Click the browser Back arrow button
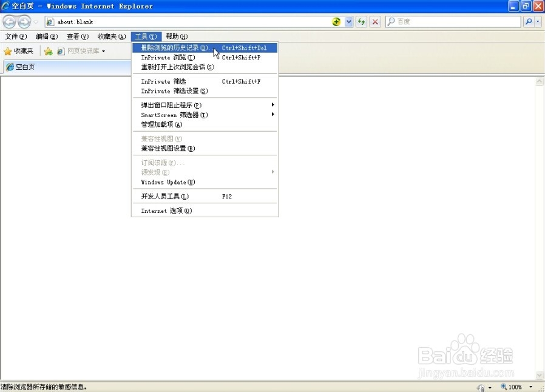 coord(9,22)
